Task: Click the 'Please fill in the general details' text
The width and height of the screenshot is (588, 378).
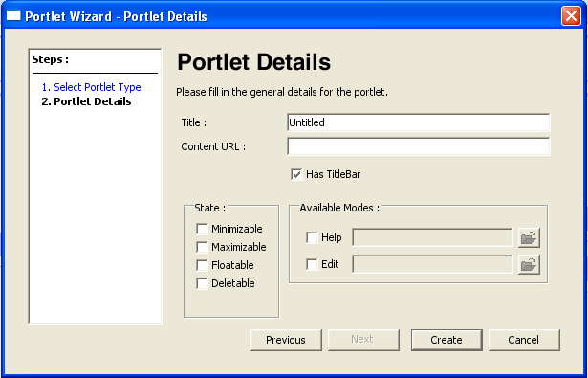Action: (282, 92)
